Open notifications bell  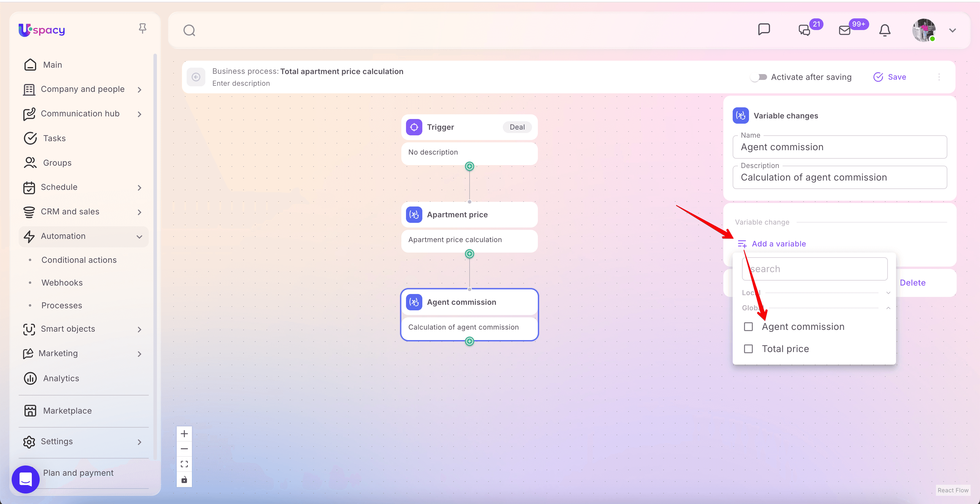tap(885, 30)
